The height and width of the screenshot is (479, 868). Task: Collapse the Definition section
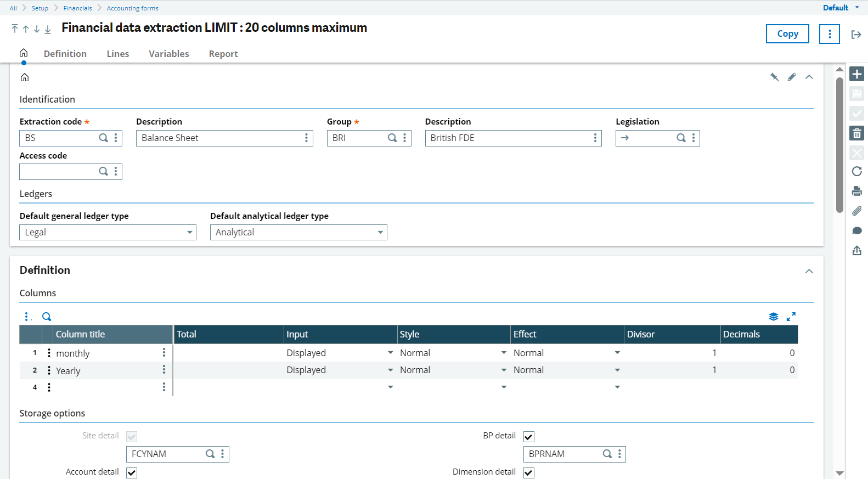click(x=809, y=271)
